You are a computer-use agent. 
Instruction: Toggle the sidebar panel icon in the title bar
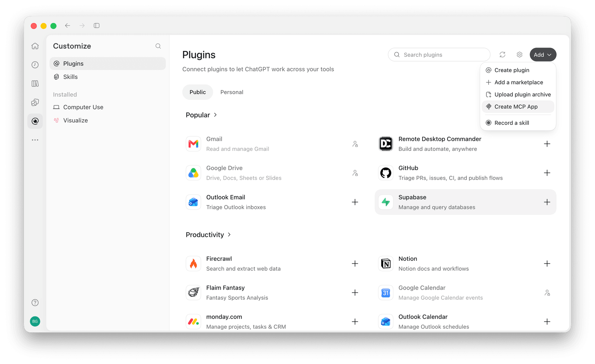[x=97, y=26]
